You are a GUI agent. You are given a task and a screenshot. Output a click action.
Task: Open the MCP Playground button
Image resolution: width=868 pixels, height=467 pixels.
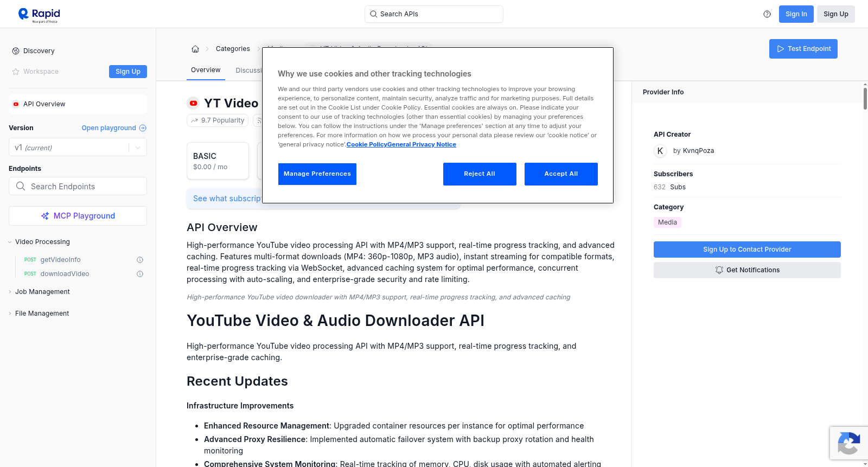[78, 216]
